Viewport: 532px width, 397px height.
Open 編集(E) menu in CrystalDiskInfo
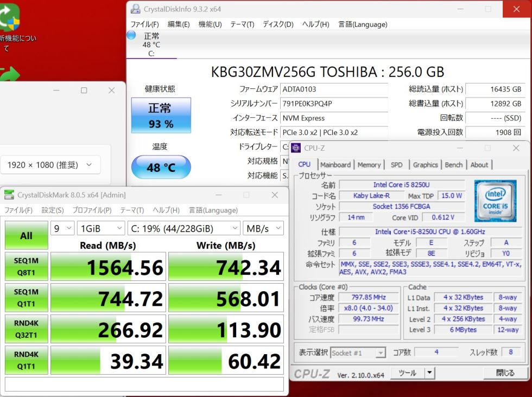179,24
